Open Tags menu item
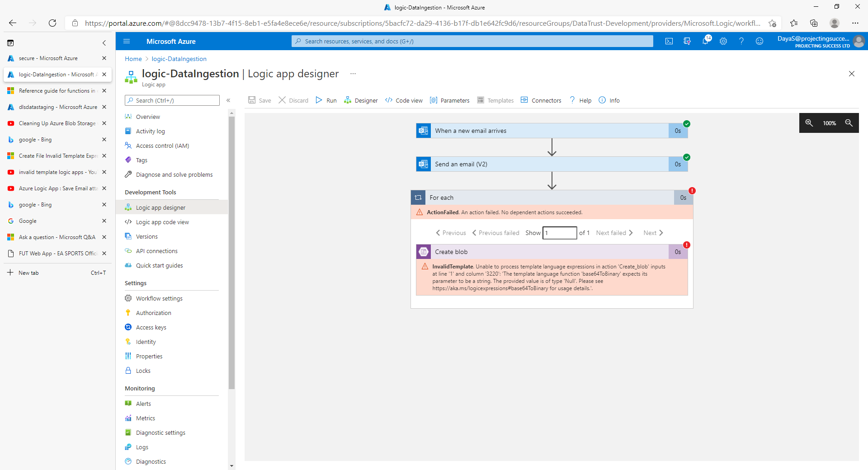 [x=172, y=160]
